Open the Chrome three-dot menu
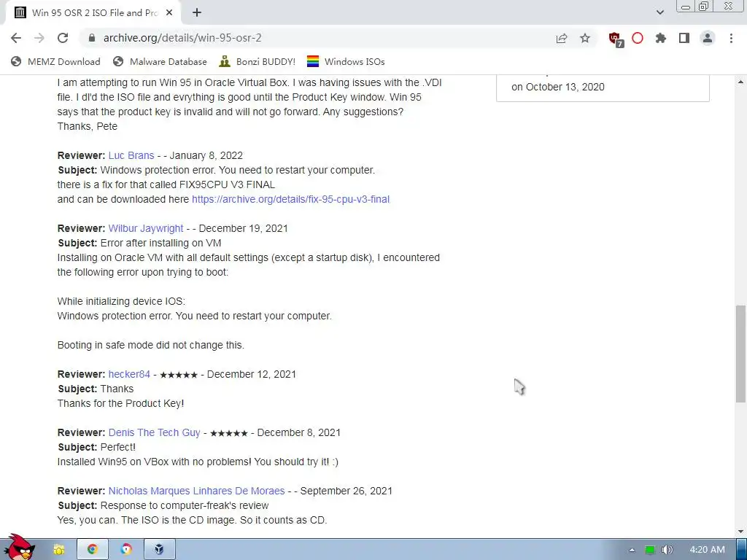 point(731,38)
